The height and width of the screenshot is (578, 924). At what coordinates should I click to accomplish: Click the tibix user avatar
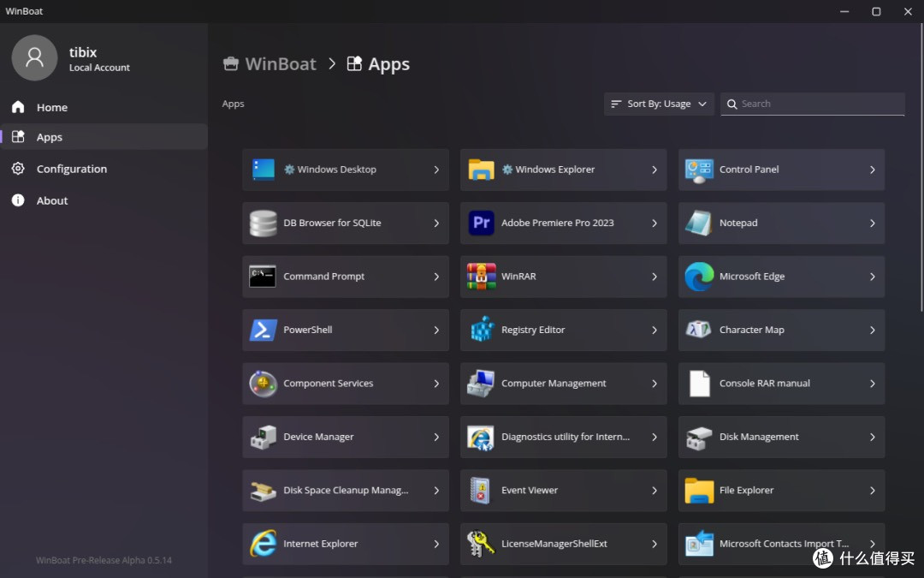click(34, 58)
